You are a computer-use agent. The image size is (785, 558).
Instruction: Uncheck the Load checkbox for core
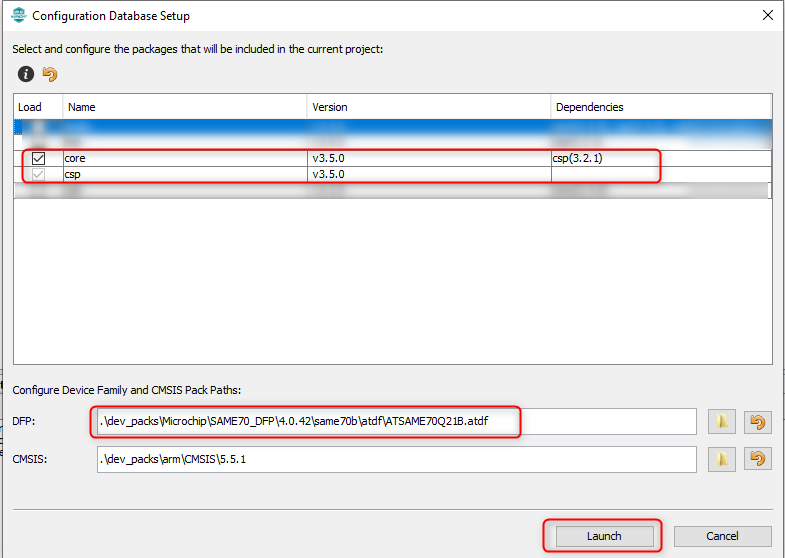(38, 158)
